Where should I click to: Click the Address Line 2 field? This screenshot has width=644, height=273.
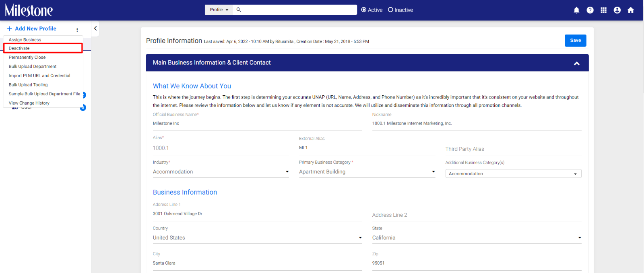click(477, 215)
